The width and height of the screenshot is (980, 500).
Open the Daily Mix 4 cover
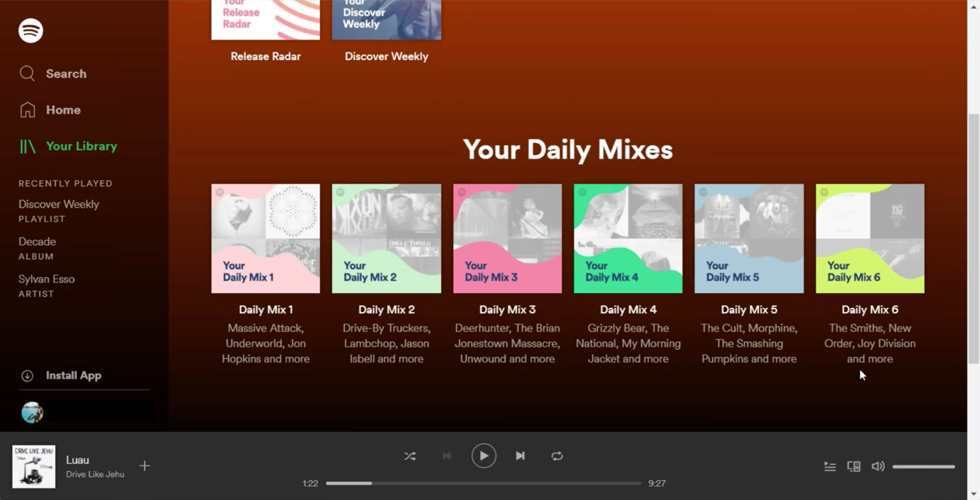pyautogui.click(x=628, y=239)
